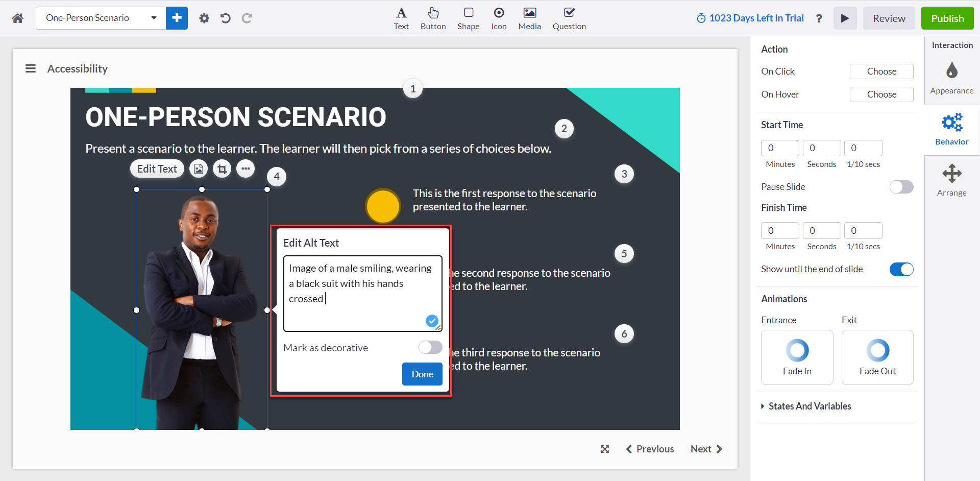Switch to the Appearance tab
This screenshot has height=481, width=980.
pyautogui.click(x=951, y=78)
